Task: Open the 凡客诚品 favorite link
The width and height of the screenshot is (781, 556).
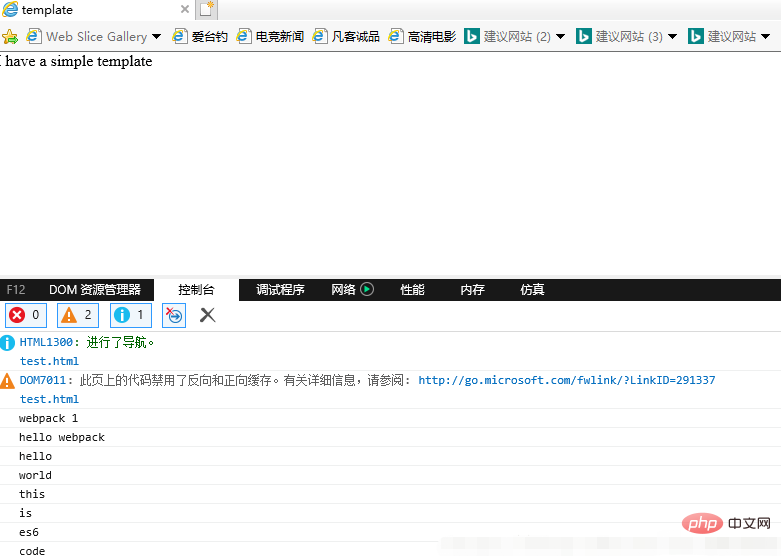Action: coord(356,36)
